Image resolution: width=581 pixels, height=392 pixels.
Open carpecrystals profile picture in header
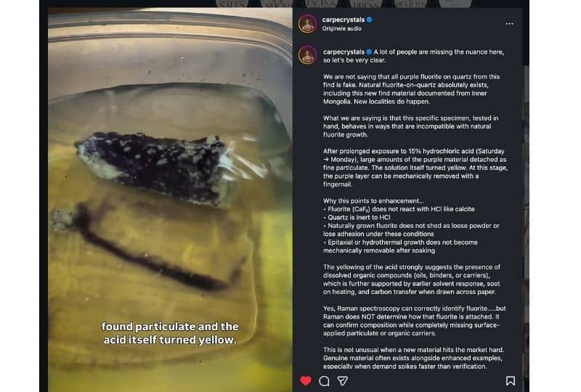[307, 24]
